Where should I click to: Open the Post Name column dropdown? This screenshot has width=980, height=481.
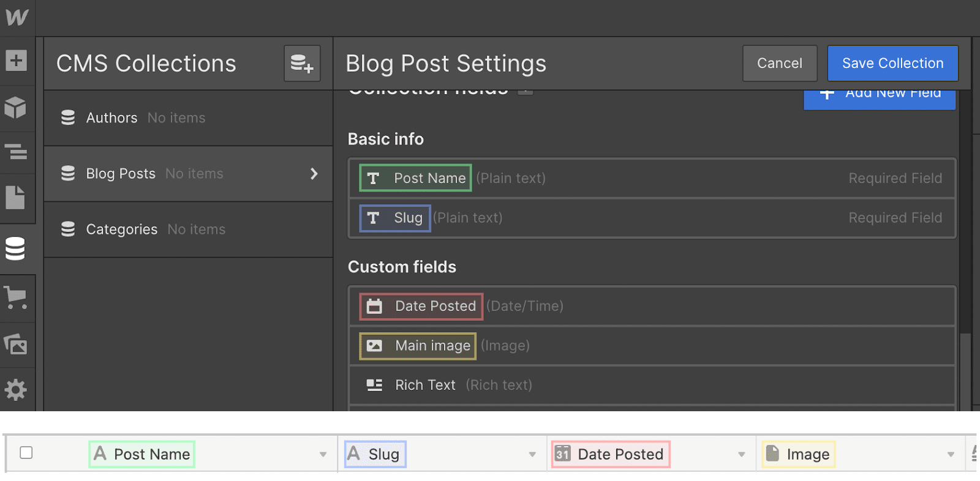point(323,455)
